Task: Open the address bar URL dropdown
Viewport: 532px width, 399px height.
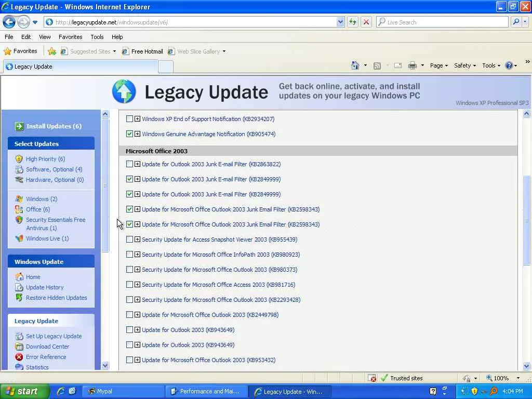Action: 340,22
